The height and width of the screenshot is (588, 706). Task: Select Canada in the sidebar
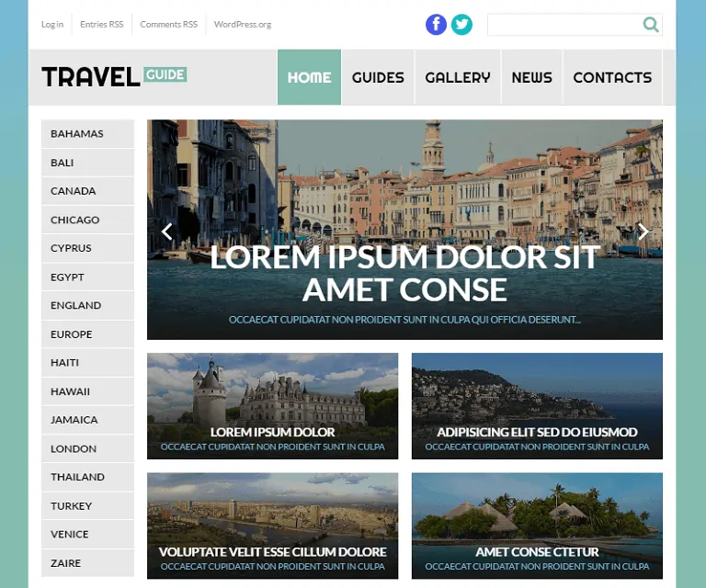(x=88, y=191)
